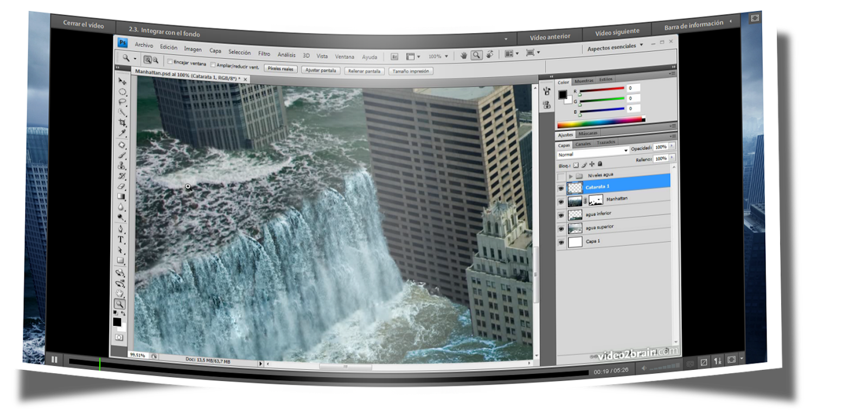Select the Hand tool in toolbox
Screen dimensions: 868x410
click(x=120, y=293)
